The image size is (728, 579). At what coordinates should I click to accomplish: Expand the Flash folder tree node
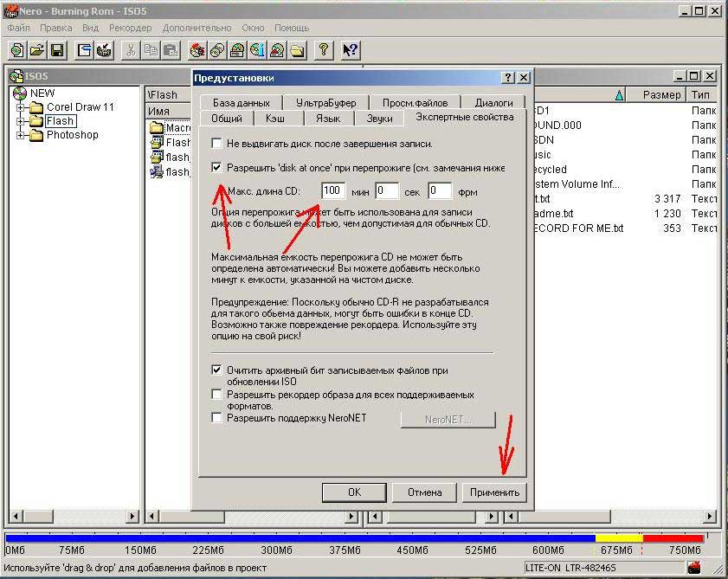click(x=21, y=122)
